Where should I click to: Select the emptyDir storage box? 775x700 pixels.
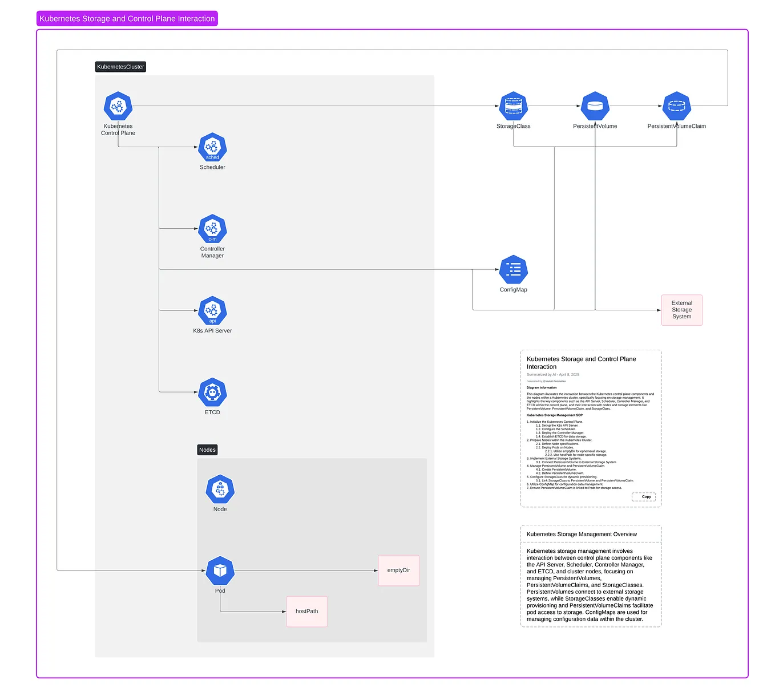(x=398, y=570)
